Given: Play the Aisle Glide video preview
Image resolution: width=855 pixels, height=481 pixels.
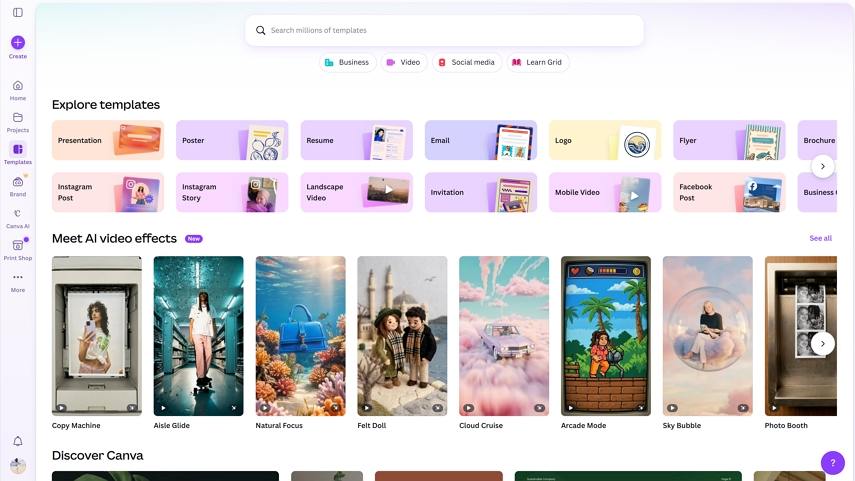Looking at the screenshot, I should point(163,408).
